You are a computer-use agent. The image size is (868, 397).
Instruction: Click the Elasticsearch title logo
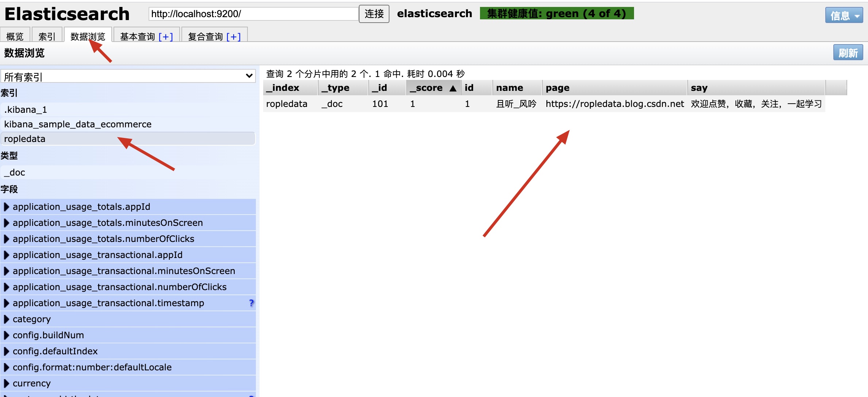pyautogui.click(x=67, y=14)
